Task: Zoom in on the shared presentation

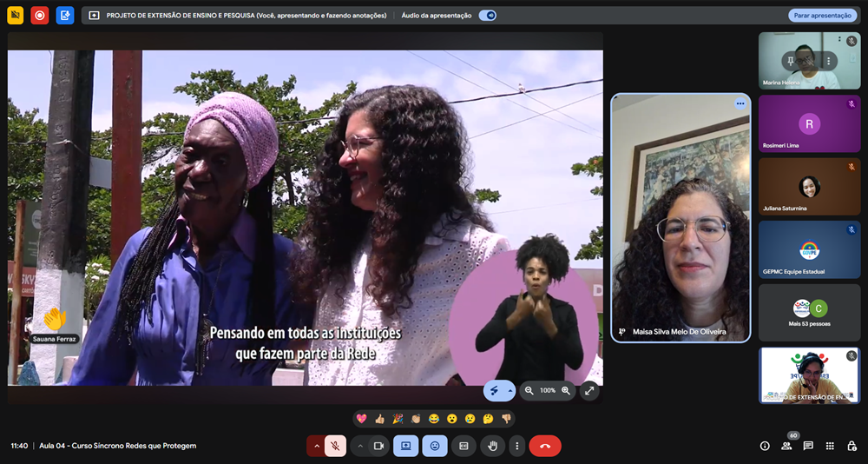Action: (566, 391)
